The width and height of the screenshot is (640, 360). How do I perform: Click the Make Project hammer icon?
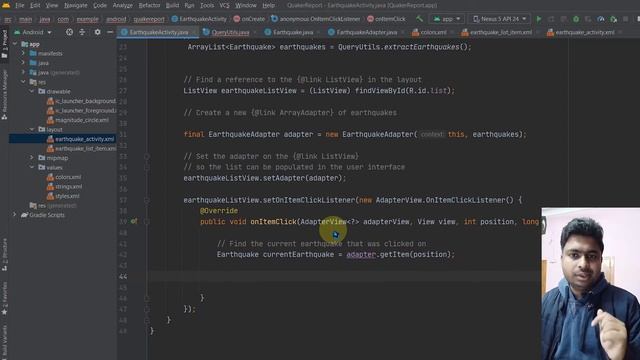pyautogui.click(x=420, y=19)
